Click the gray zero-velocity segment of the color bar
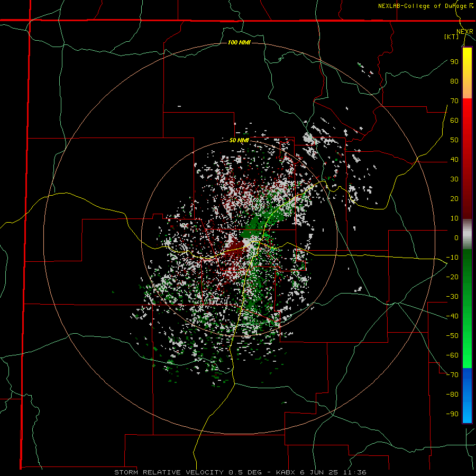The image size is (476, 476). pyautogui.click(x=467, y=234)
